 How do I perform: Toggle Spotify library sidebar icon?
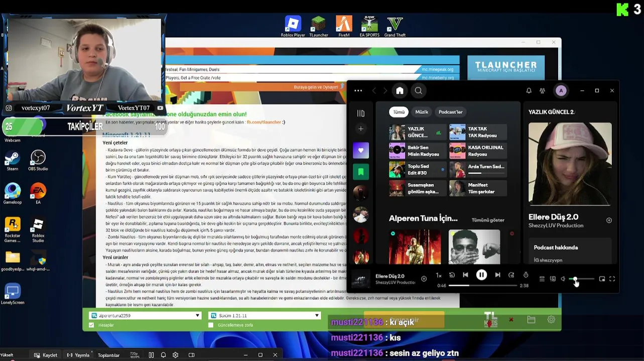coord(360,113)
